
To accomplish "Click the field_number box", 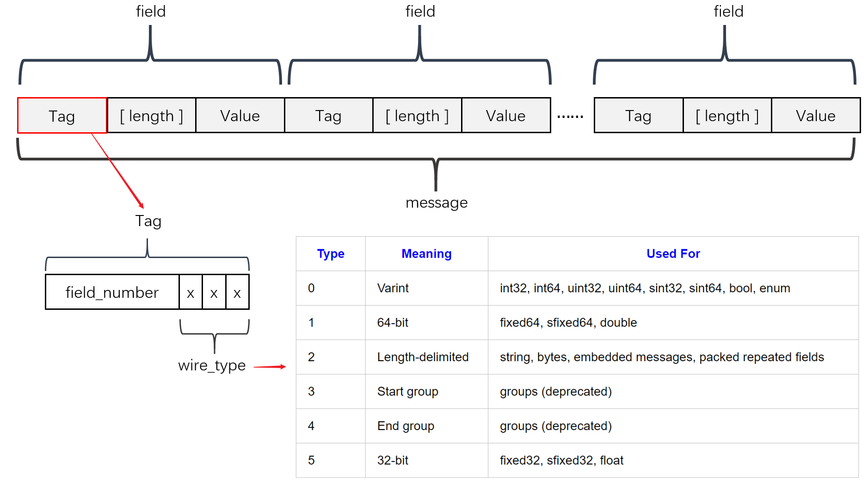I will tap(112, 292).
